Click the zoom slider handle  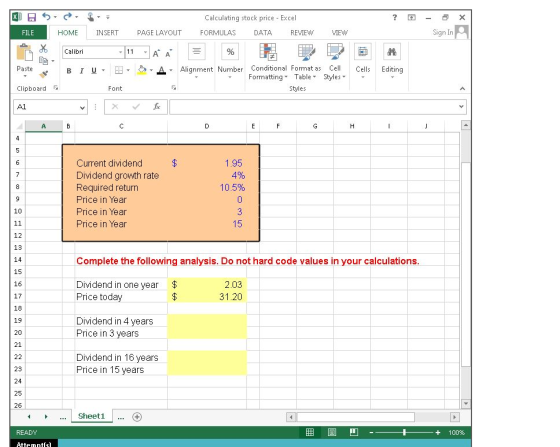click(404, 432)
